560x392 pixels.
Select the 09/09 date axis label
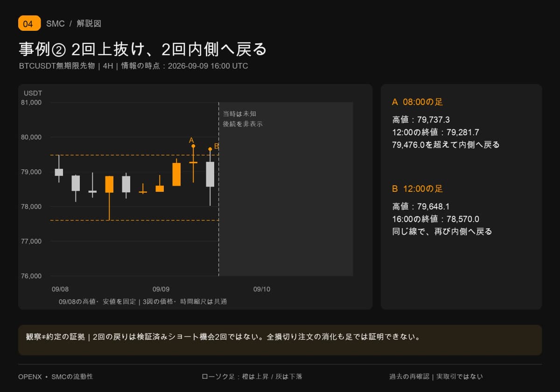coord(161,289)
